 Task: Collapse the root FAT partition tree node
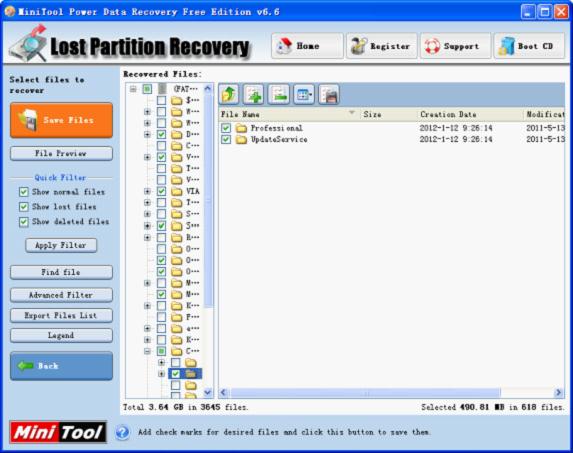click(x=133, y=89)
